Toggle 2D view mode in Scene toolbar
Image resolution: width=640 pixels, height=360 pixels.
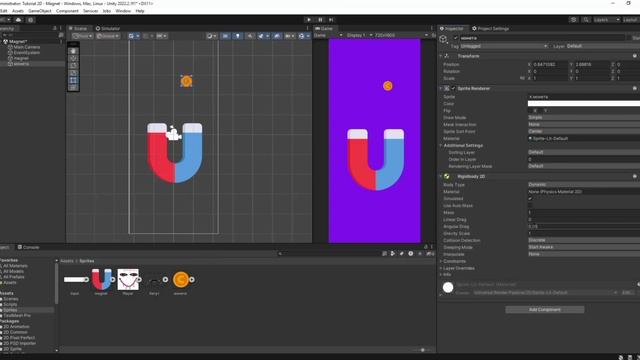coord(225,36)
